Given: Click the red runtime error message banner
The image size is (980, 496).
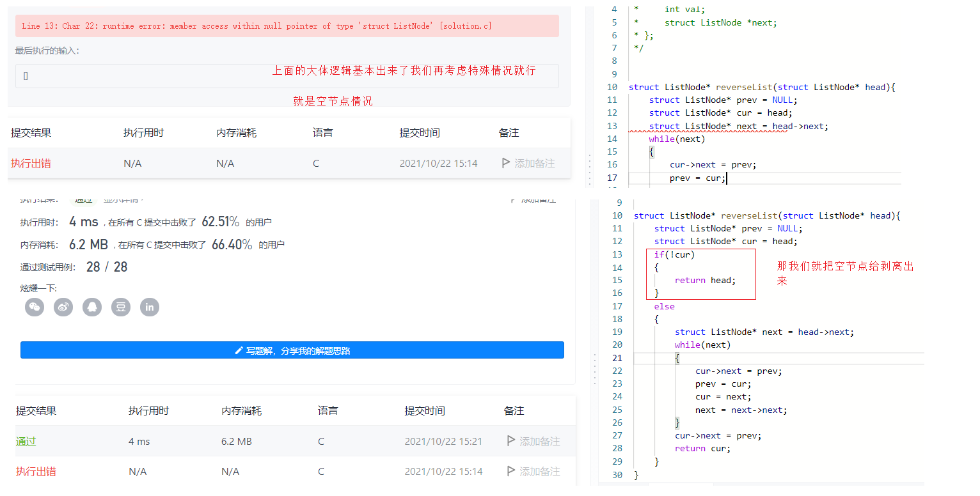Looking at the screenshot, I should [287, 26].
